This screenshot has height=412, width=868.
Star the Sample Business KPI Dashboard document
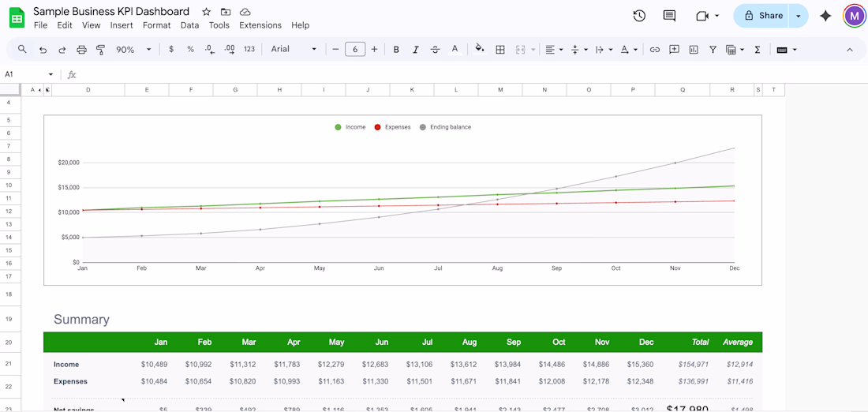pyautogui.click(x=206, y=12)
